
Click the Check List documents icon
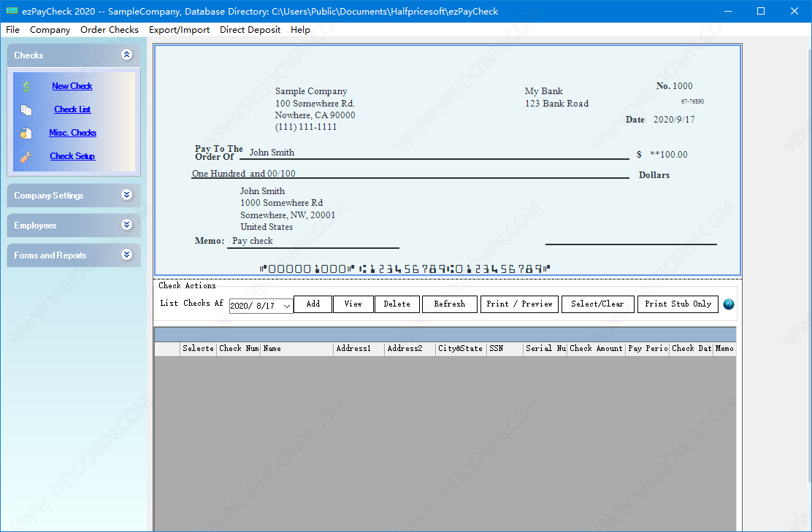[x=26, y=109]
